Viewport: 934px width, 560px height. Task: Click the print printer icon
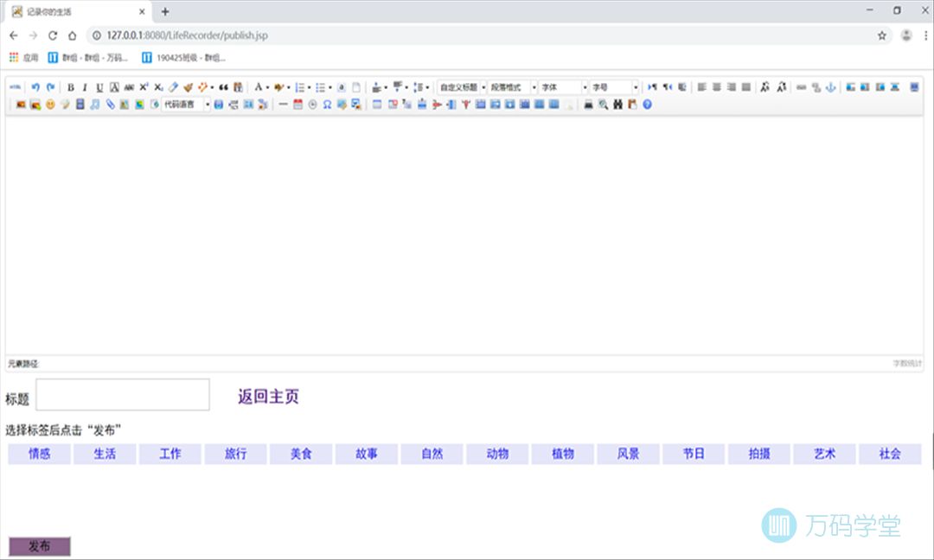pyautogui.click(x=589, y=105)
